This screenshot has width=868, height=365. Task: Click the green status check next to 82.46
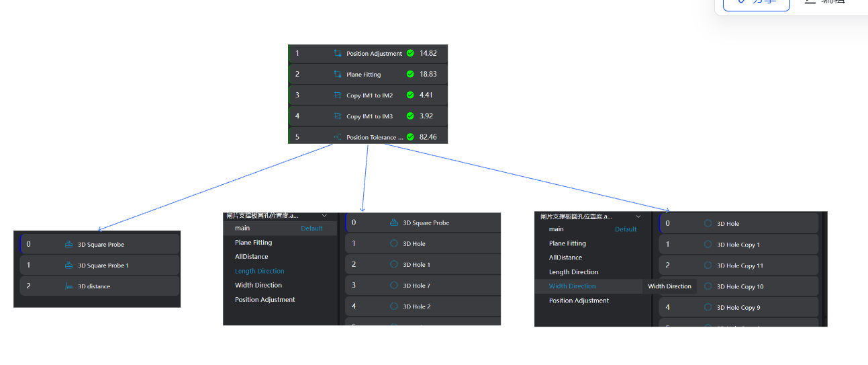[410, 137]
